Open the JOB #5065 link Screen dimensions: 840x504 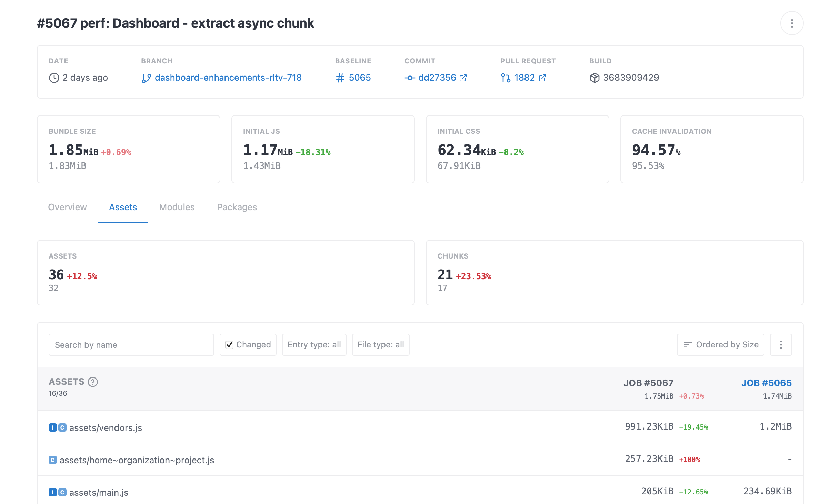click(766, 383)
